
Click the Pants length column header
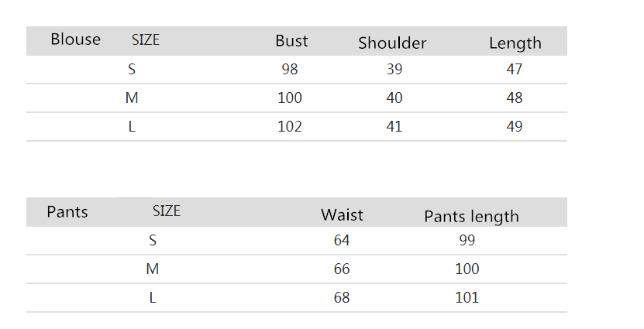click(471, 216)
